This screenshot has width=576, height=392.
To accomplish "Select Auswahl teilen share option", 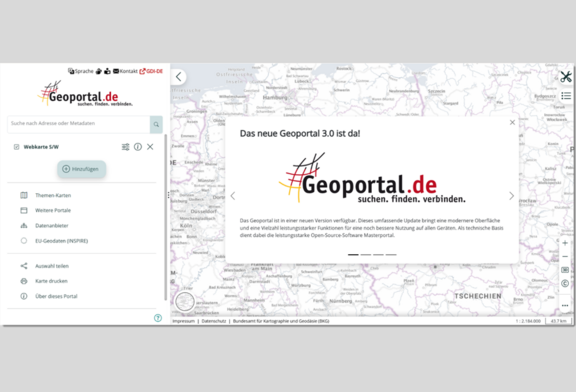I will (44, 266).
